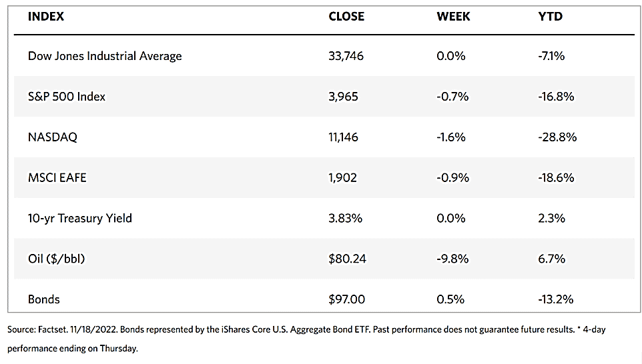Image resolution: width=642 pixels, height=364 pixels.
Task: Click the INDEX column header
Action: point(46,17)
